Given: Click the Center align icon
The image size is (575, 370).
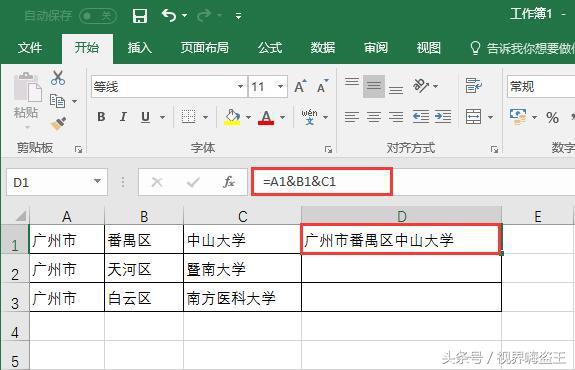Looking at the screenshot, I should (374, 117).
